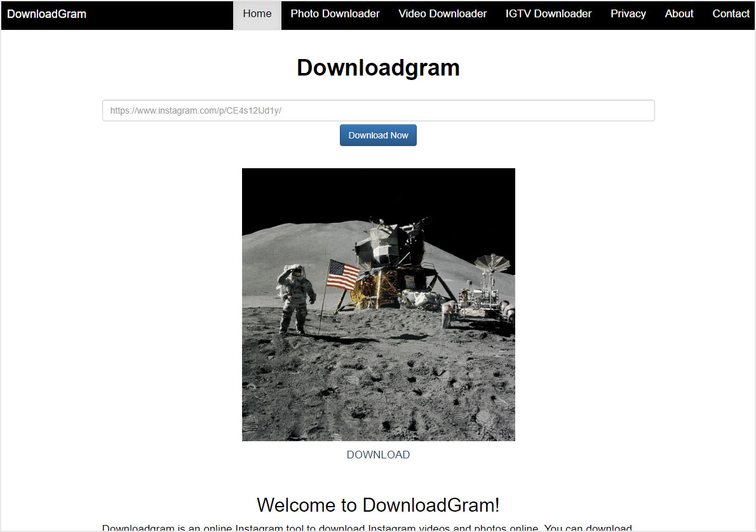756x532 pixels.
Task: Click the DOWNLOAD link below the photo
Action: (378, 455)
